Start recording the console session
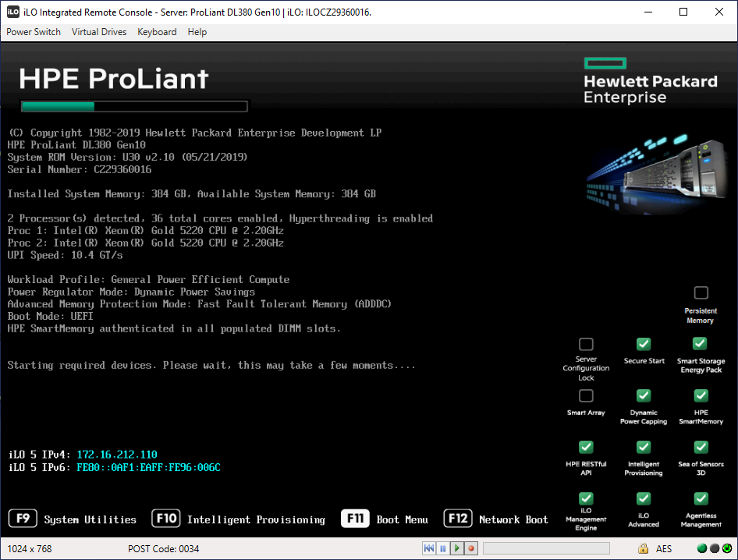Screen dimensions: 738x560 pyautogui.click(x=471, y=548)
